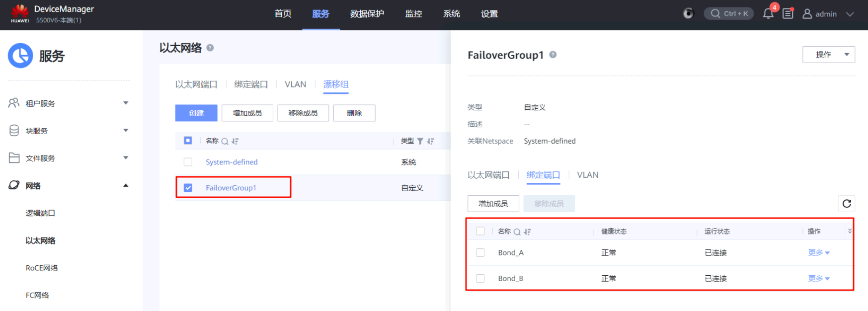Image resolution: width=868 pixels, height=311 pixels.
Task: Open the 数据保护 top menu
Action: tap(367, 14)
